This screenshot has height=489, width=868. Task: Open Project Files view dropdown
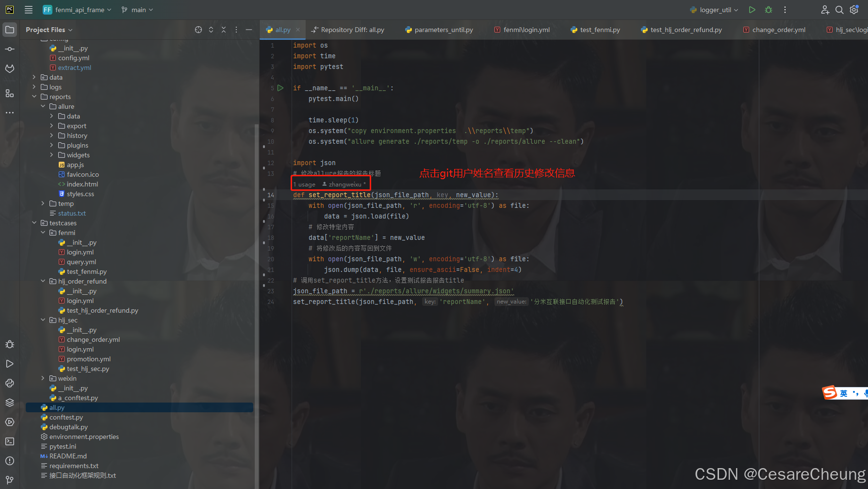tap(49, 30)
